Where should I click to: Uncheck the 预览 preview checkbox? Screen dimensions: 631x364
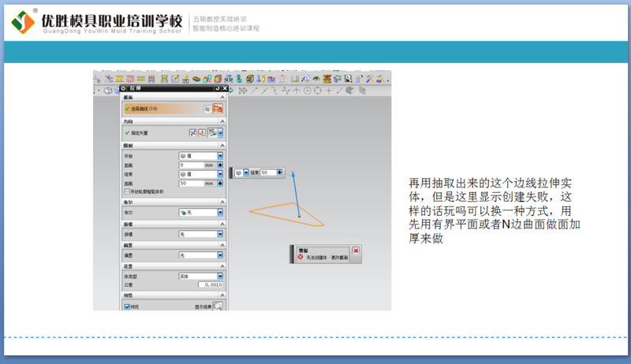(127, 307)
